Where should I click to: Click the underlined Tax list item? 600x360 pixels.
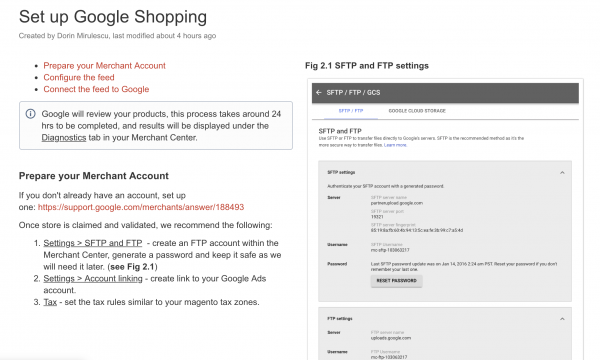pos(50,302)
